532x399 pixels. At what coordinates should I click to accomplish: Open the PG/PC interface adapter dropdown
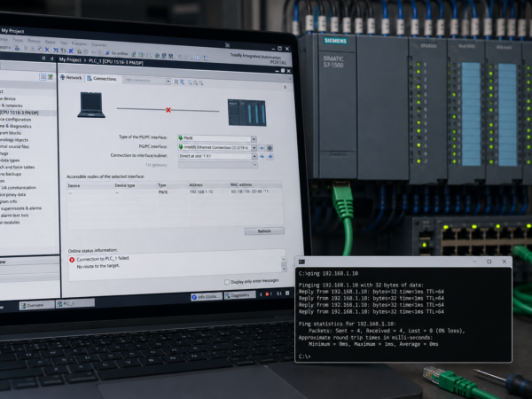click(x=254, y=147)
